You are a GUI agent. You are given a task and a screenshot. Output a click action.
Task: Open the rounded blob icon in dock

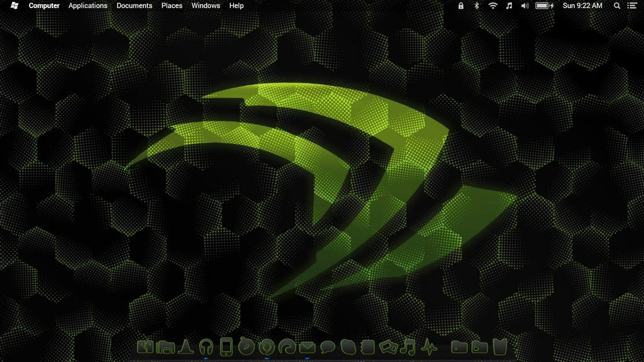[x=348, y=347]
